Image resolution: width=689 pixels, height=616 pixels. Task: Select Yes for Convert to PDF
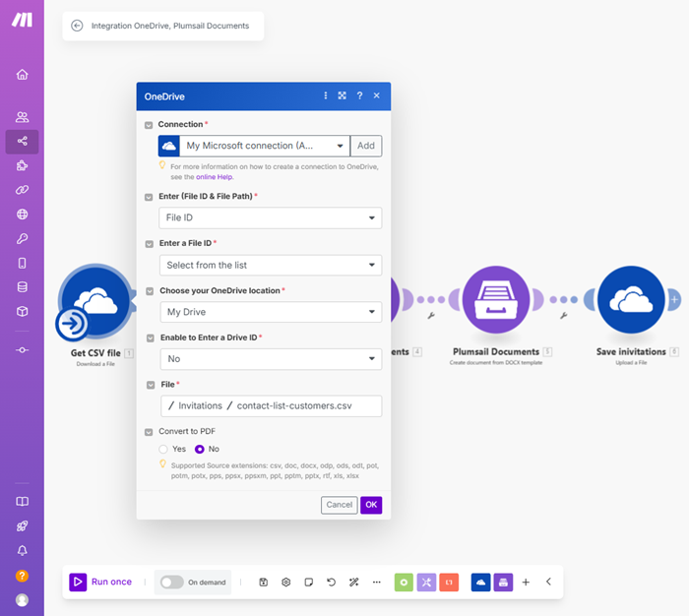tap(163, 449)
